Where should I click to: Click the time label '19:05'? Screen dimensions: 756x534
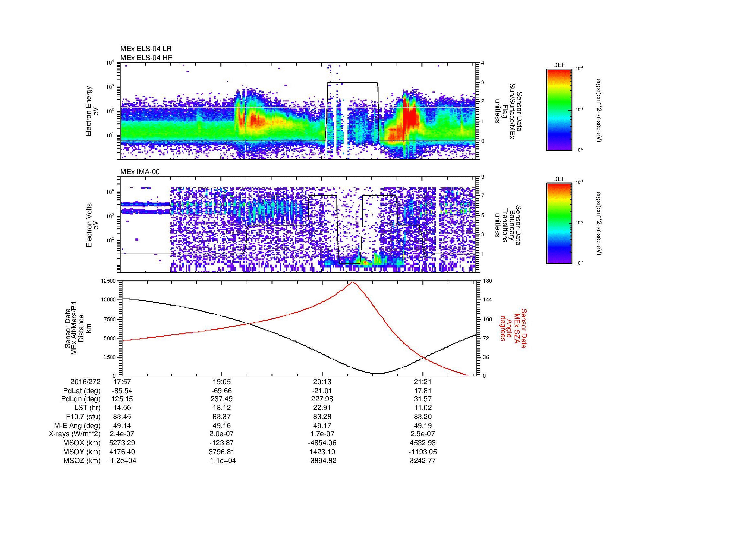(x=222, y=382)
